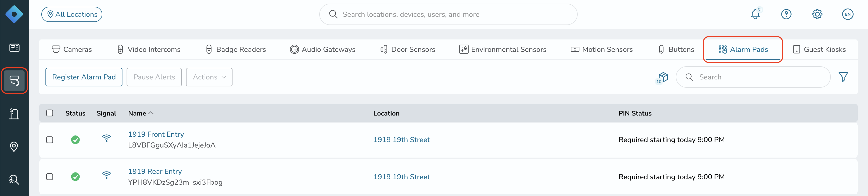
Task: Open the Devices sidebar icon
Action: click(x=14, y=81)
